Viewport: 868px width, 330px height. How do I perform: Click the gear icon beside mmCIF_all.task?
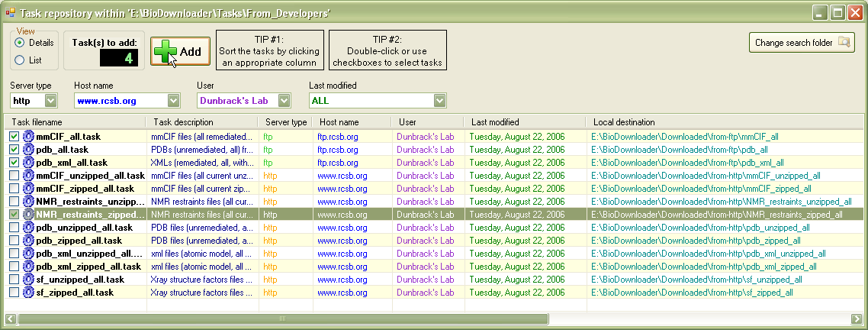point(28,137)
